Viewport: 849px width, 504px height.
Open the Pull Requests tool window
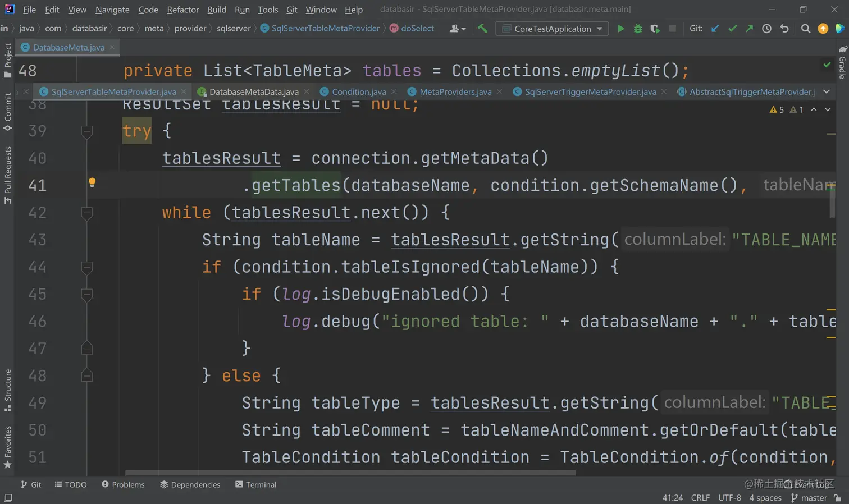point(7,175)
